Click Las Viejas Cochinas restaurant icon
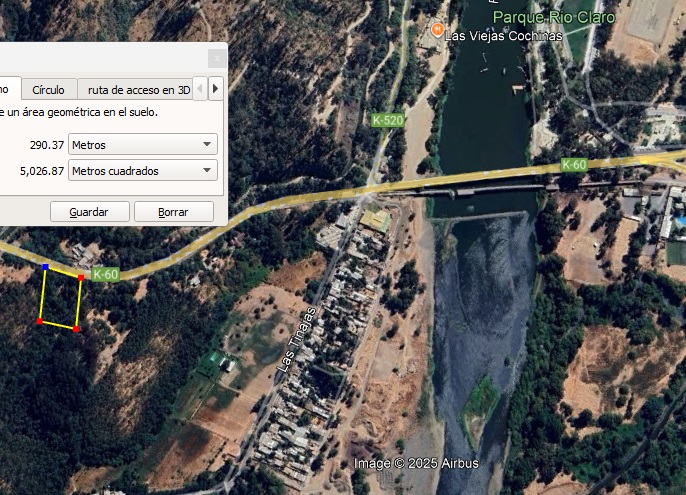The image size is (686, 495). [x=438, y=30]
